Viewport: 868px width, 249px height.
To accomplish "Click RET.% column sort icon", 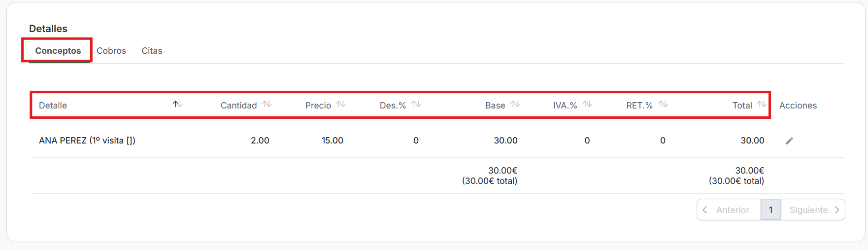I will (x=663, y=104).
